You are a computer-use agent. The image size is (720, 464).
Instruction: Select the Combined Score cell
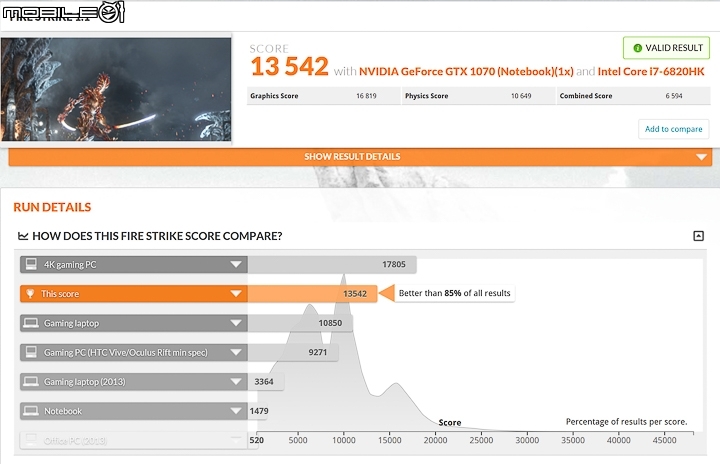(634, 96)
